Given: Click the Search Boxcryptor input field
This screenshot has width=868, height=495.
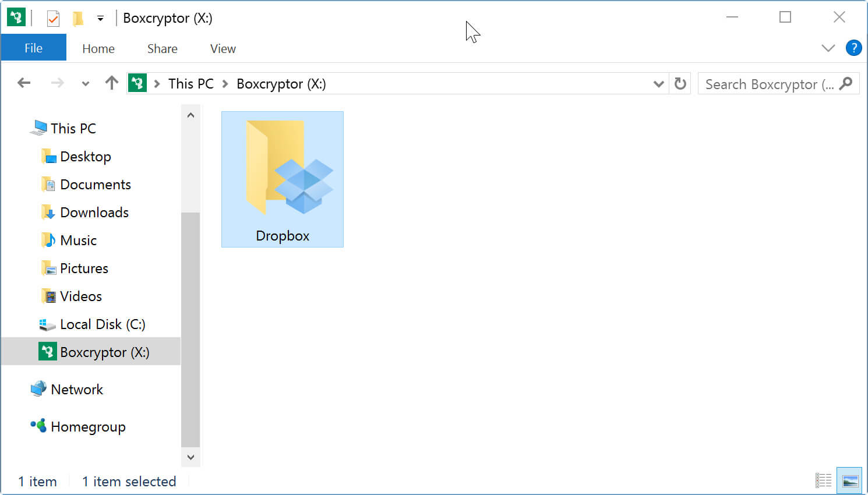Looking at the screenshot, I should [769, 84].
